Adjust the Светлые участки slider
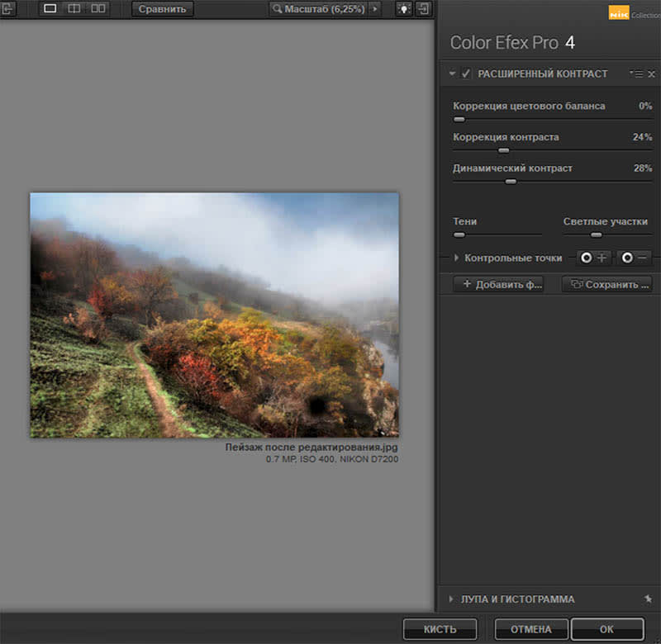This screenshot has height=644, width=661. coord(596,235)
